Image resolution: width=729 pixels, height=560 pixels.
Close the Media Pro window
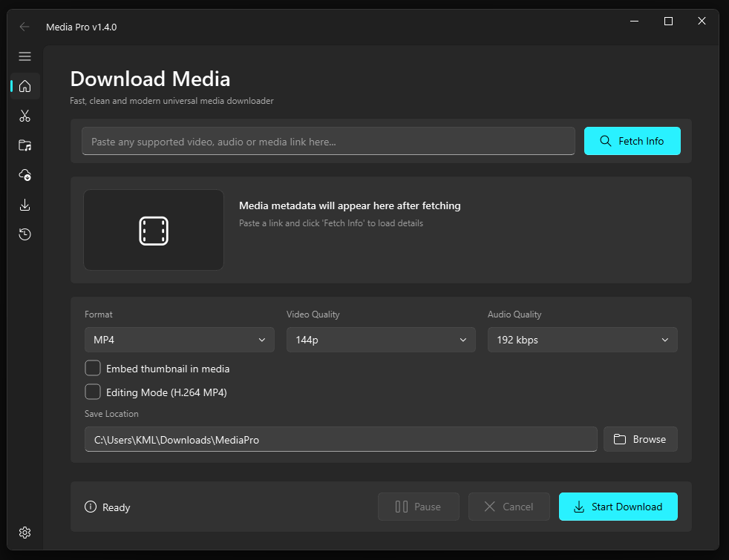(702, 22)
